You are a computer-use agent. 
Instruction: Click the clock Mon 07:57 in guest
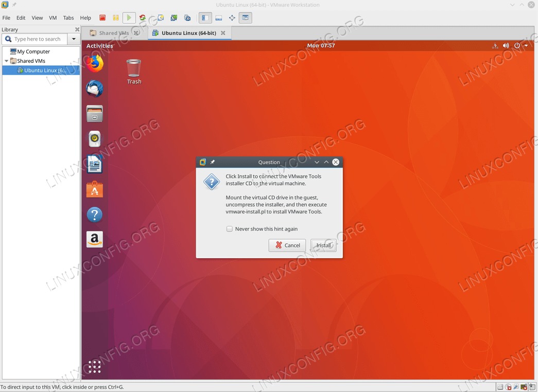[321, 46]
